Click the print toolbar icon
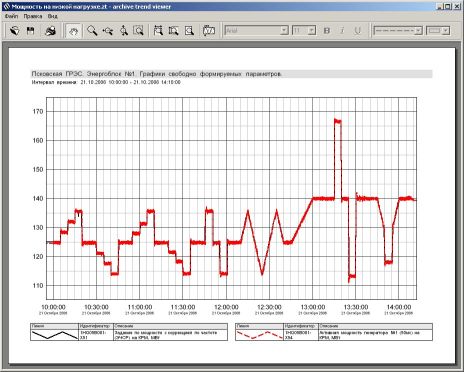 [x=50, y=31]
